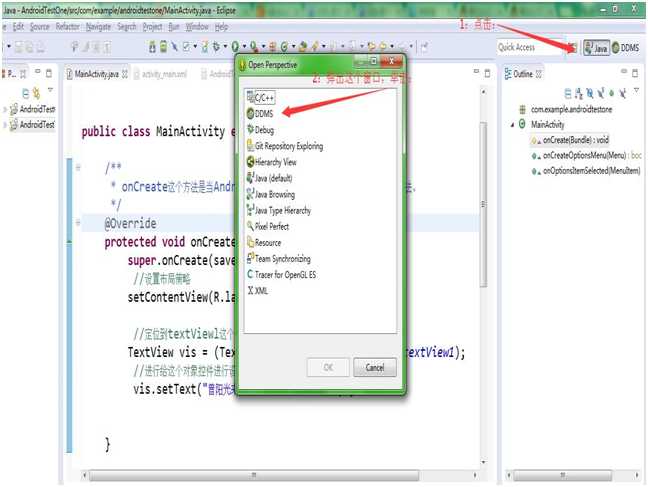The image size is (648, 487).
Task: Toggle Collapse All in Outline toolbar
Action: [x=568, y=93]
